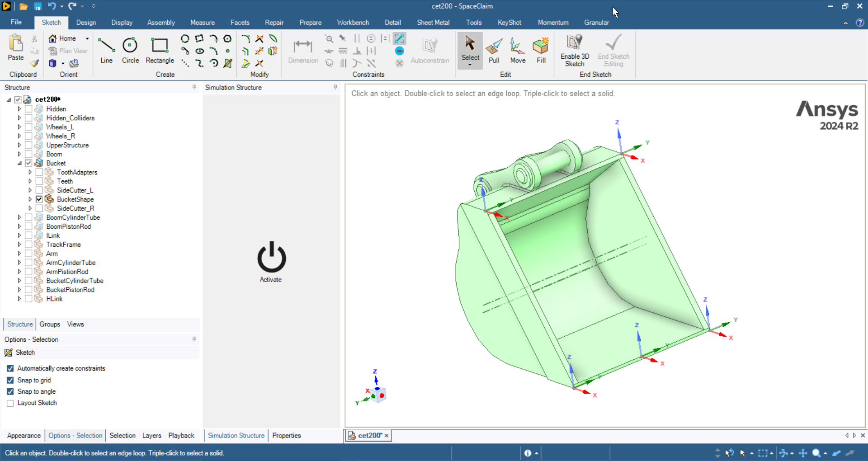Open the Design ribbon tab
The image size is (868, 461).
[86, 23]
